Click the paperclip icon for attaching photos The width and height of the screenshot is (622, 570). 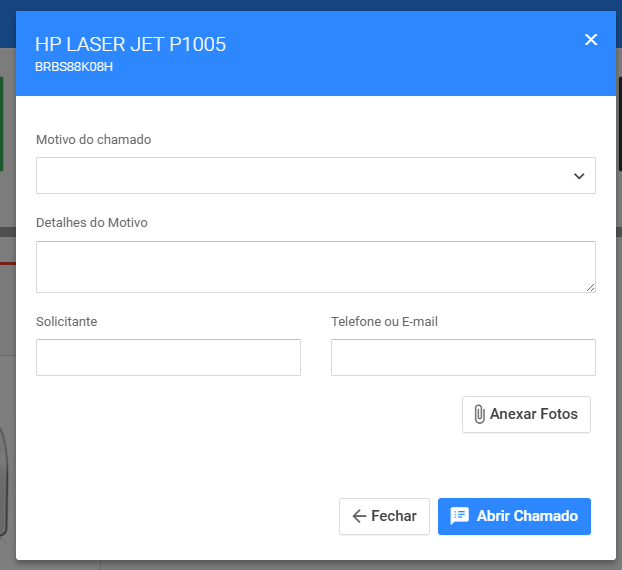click(479, 415)
